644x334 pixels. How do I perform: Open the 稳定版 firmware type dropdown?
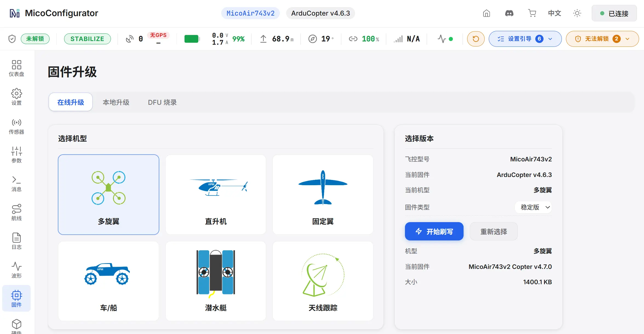tap(533, 207)
